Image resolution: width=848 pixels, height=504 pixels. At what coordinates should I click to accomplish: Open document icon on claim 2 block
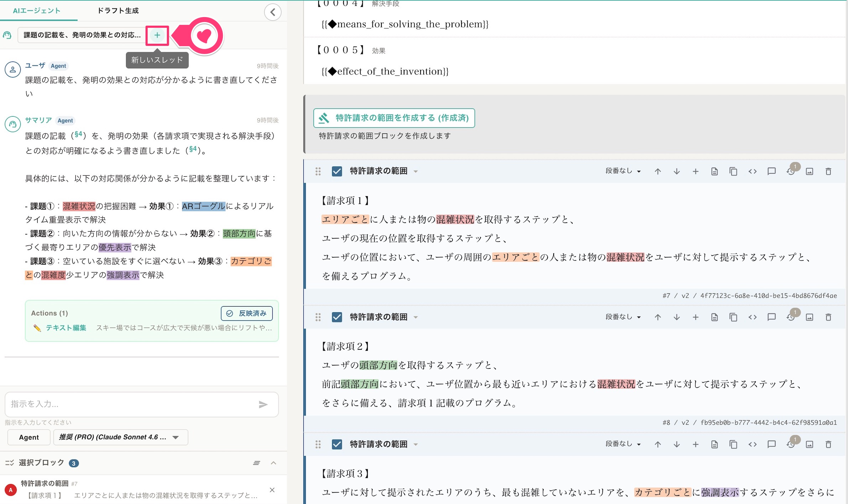click(x=714, y=317)
